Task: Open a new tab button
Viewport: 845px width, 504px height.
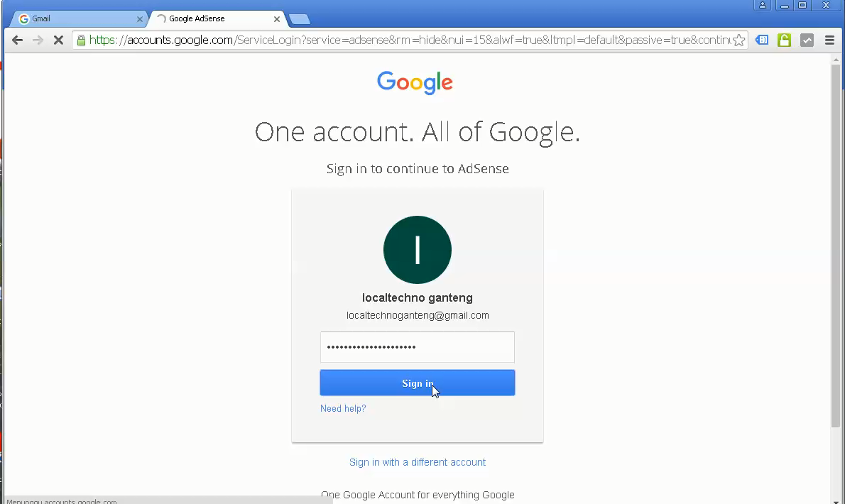Action: click(300, 19)
